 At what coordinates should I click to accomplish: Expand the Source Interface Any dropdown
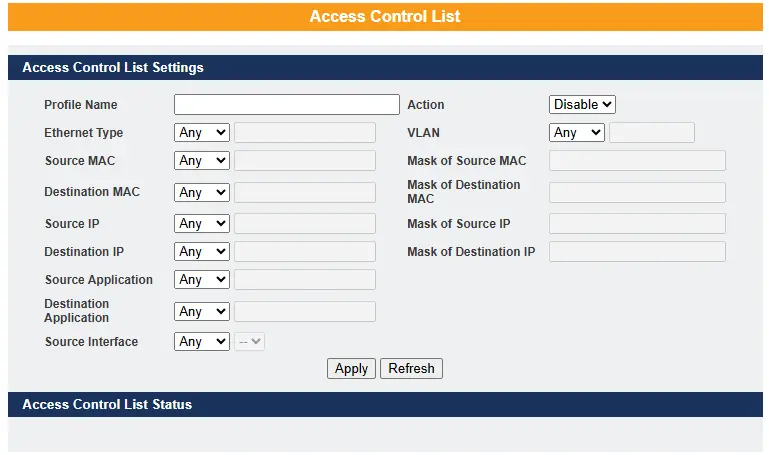click(x=202, y=341)
